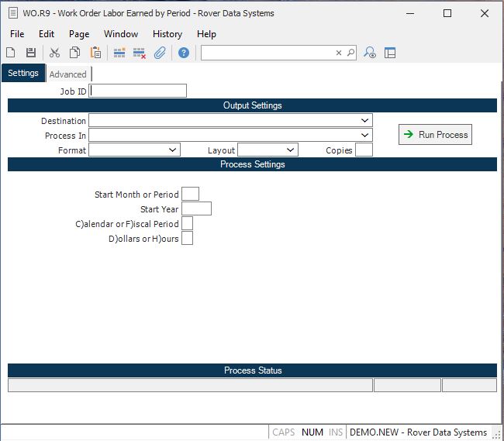Screen dimensions: 504x441
Task: Click the Job ID input field
Action: (138, 91)
